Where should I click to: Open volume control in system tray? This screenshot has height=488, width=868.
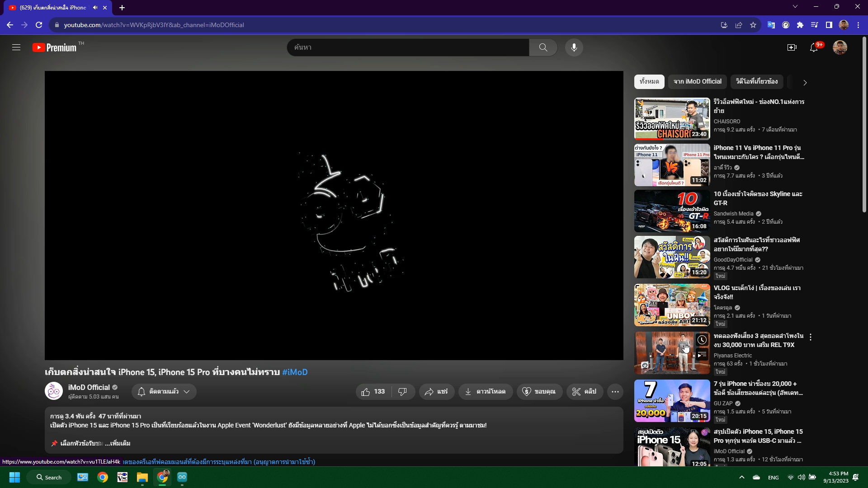pos(801,477)
